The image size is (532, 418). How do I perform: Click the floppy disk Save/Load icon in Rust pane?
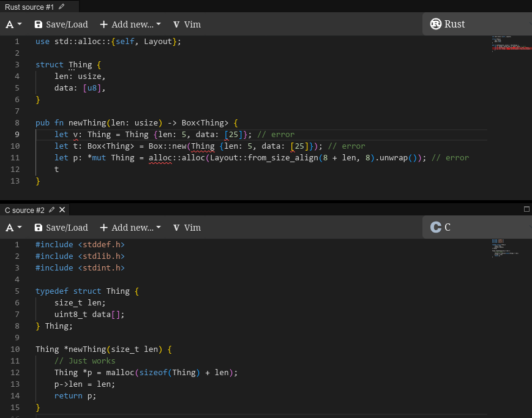(x=39, y=24)
